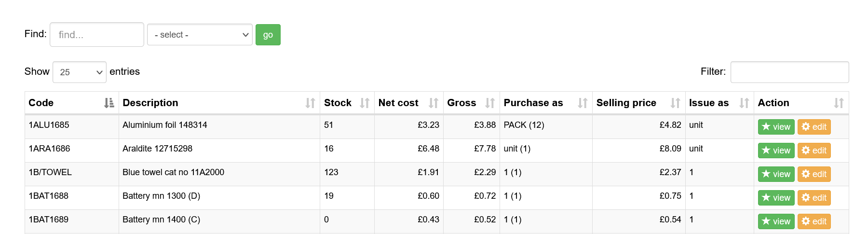Screen dimensions: 868x234
Task: Open the '- select -' search dropdown
Action: [200, 35]
